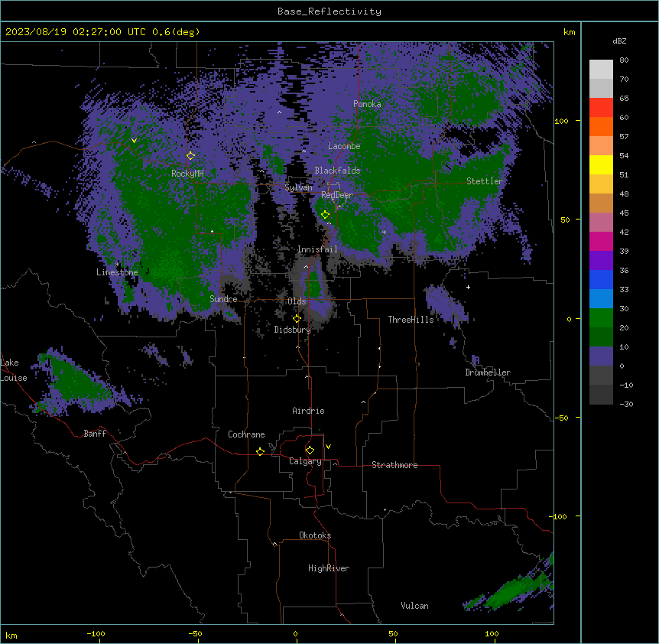
Task: Click the Cochrane town label
Action: (x=246, y=434)
